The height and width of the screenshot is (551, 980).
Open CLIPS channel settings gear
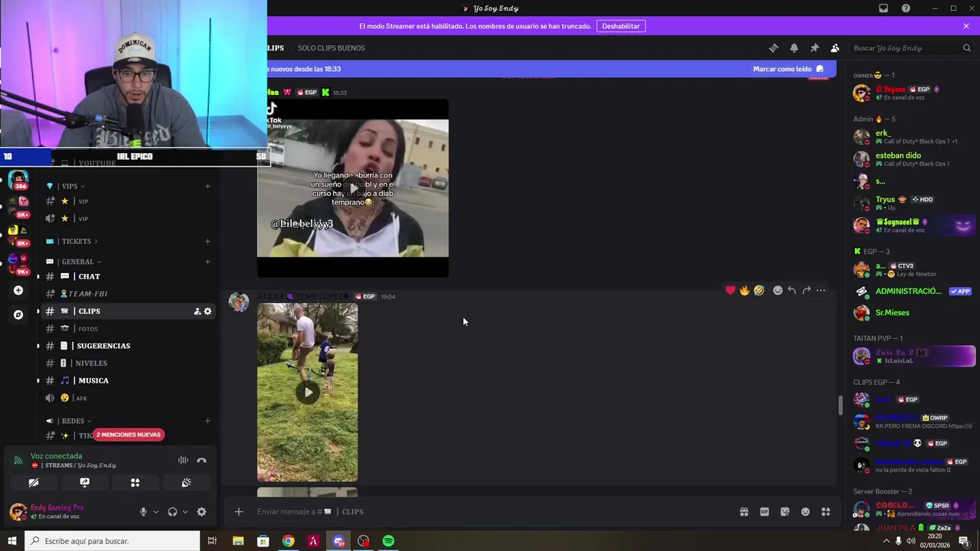coord(207,311)
